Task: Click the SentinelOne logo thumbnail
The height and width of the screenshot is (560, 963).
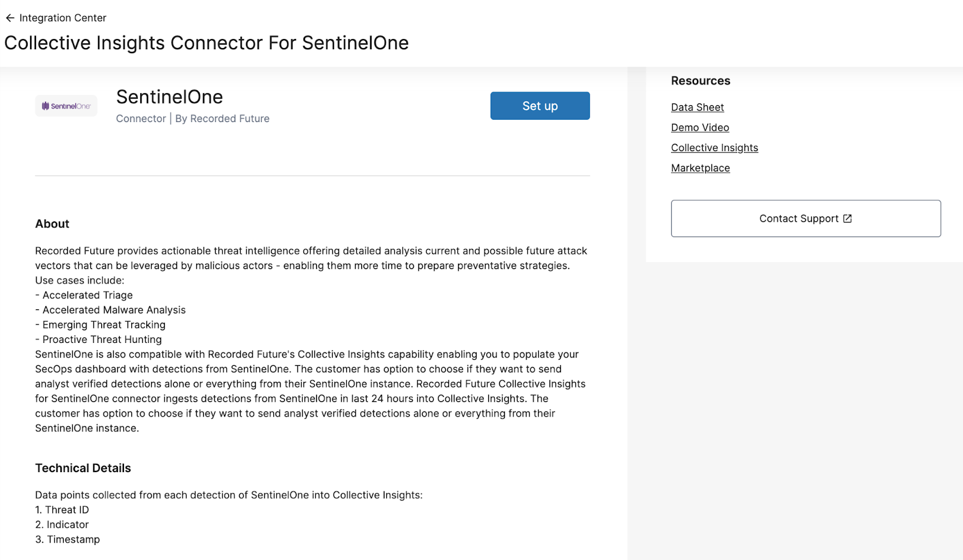Action: coord(66,106)
